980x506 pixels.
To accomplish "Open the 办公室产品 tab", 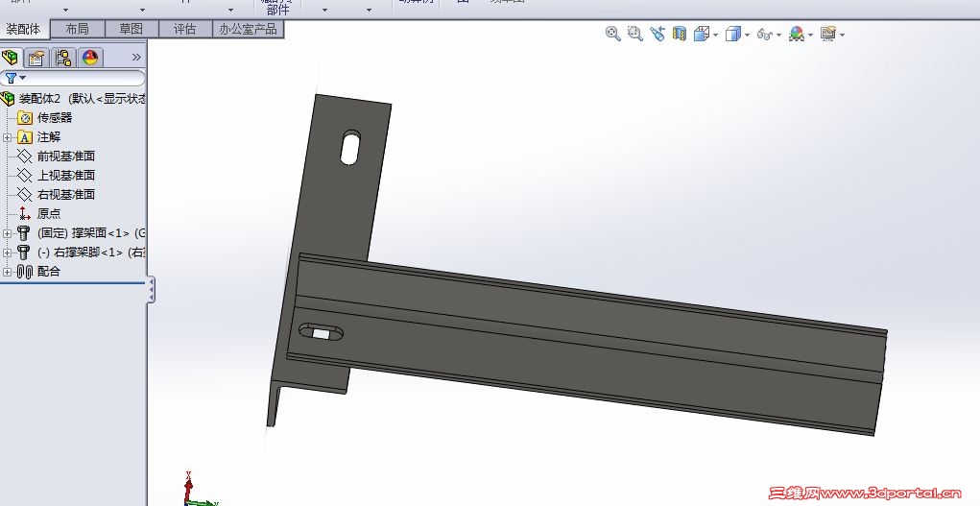I will click(x=249, y=29).
